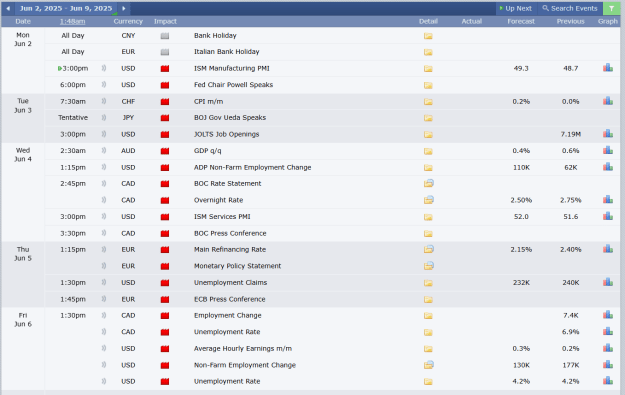Click the Forecast column header
625x395 pixels.
point(521,22)
